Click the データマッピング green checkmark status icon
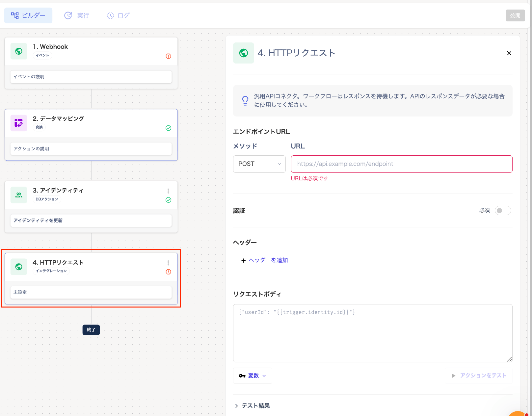Viewport: 532px width, 416px height. (168, 128)
